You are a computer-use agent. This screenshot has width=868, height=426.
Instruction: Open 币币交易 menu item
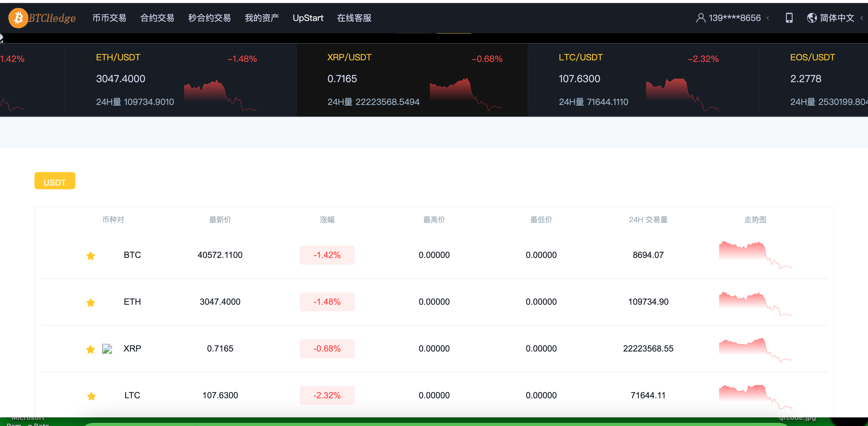click(x=109, y=18)
